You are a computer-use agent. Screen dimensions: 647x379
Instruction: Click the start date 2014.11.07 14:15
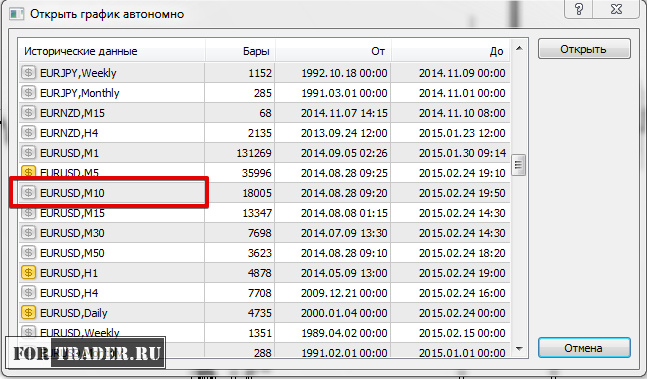point(344,113)
